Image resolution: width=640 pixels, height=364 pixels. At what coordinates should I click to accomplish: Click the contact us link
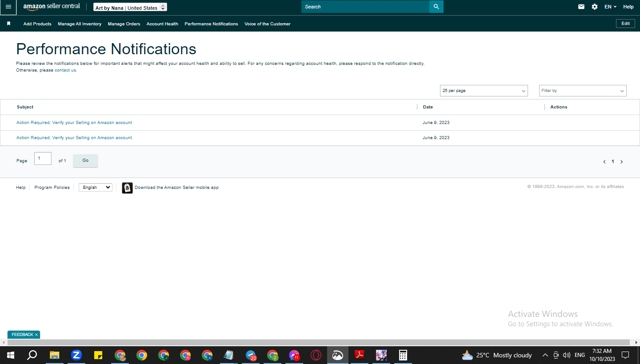(x=65, y=70)
